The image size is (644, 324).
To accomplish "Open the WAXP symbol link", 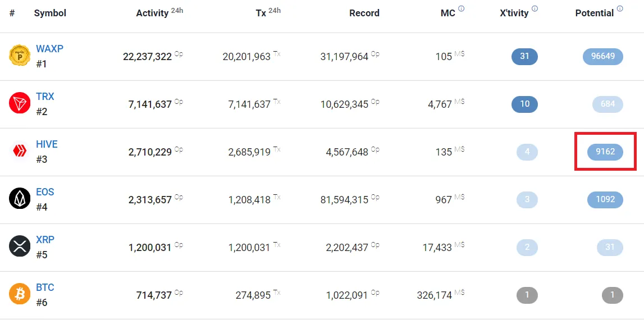I will pos(50,49).
